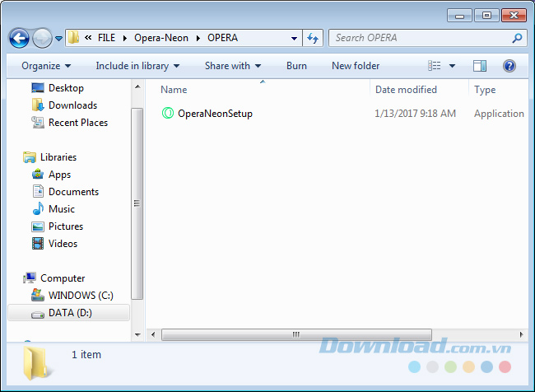Open the view options dropdown arrow
This screenshot has width=535, height=392.
click(452, 66)
